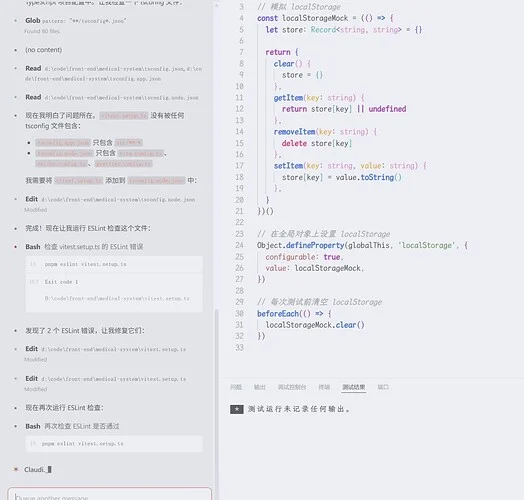Click the '// 模拟 localStorage' comment on line 3
524x500 pixels.
pyautogui.click(x=299, y=7)
